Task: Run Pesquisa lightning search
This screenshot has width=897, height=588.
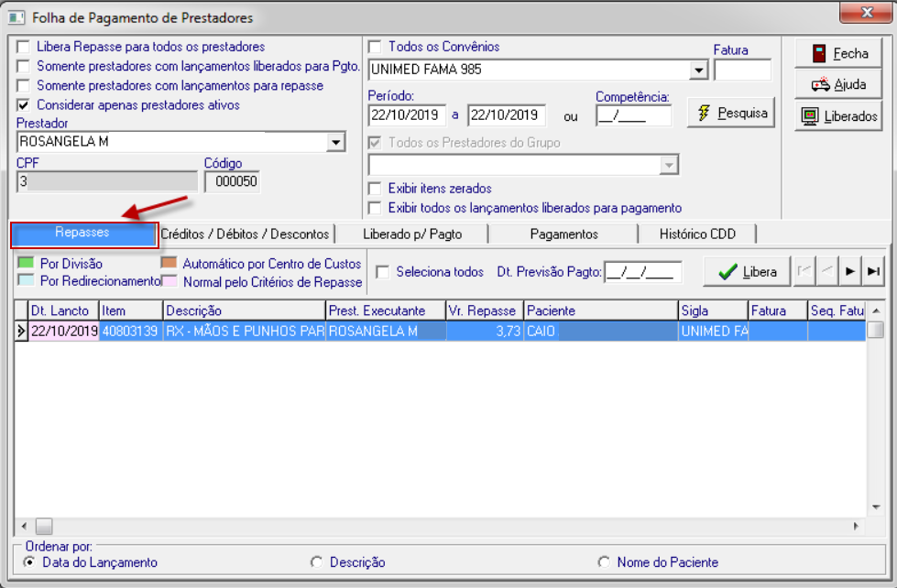Action: tap(731, 113)
